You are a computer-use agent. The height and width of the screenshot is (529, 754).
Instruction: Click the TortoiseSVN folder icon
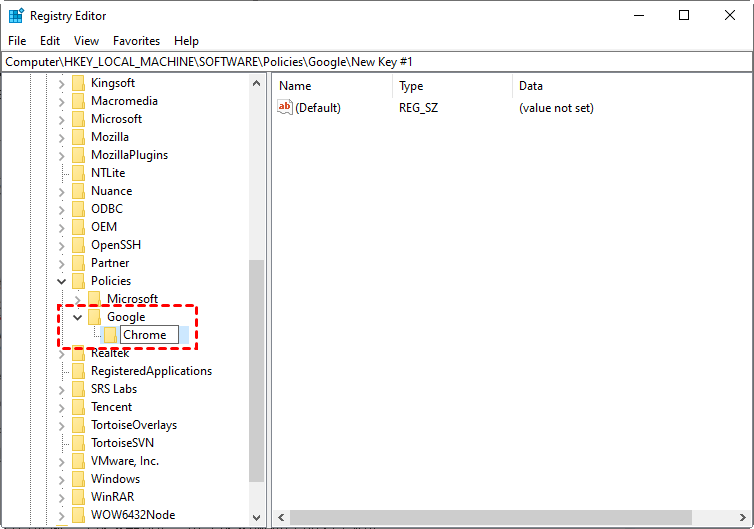78,443
